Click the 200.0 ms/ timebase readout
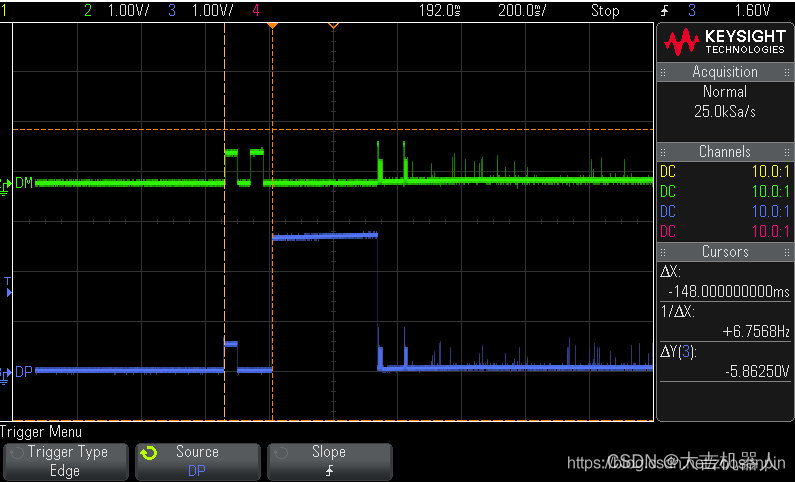 [x=522, y=10]
